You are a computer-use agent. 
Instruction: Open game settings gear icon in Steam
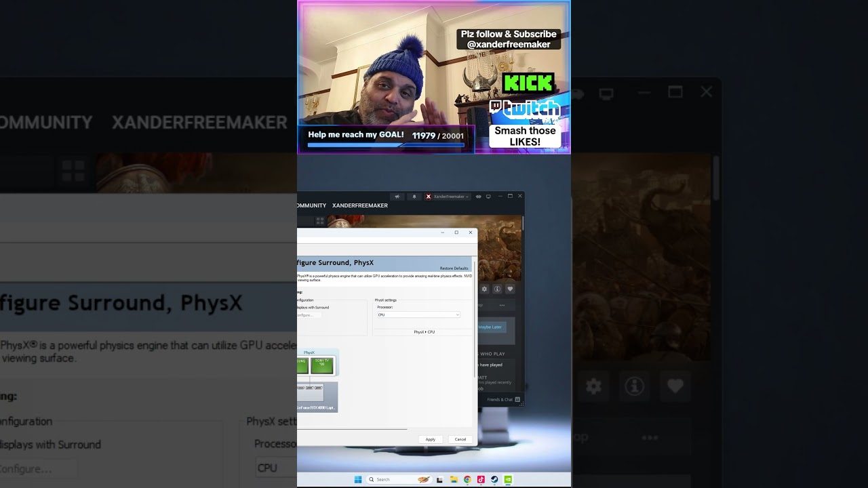point(484,289)
